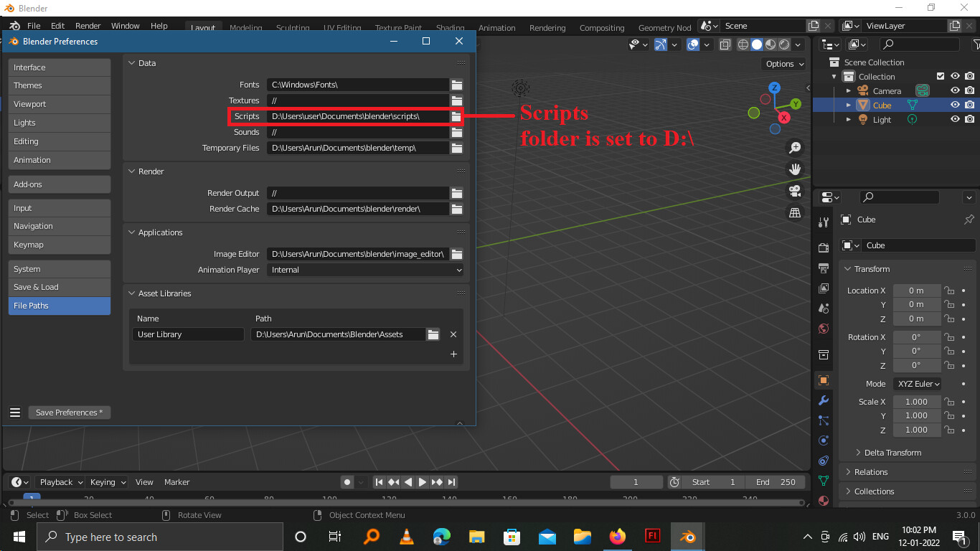This screenshot has width=980, height=551.
Task: Add a new asset library with plus button
Action: coord(453,354)
